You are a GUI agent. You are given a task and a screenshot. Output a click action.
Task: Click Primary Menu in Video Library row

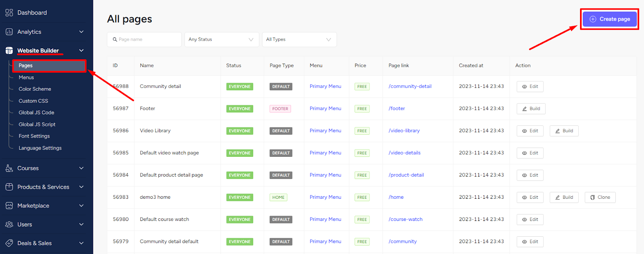325,131
